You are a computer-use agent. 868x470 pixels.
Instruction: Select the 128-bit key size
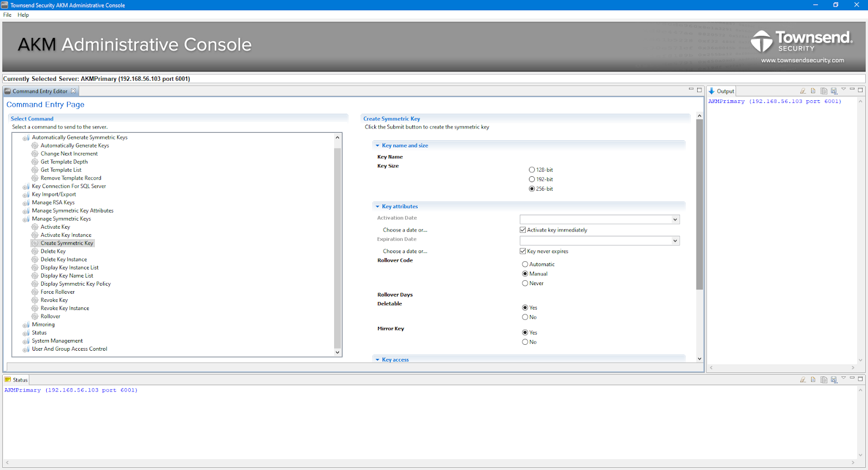click(532, 170)
